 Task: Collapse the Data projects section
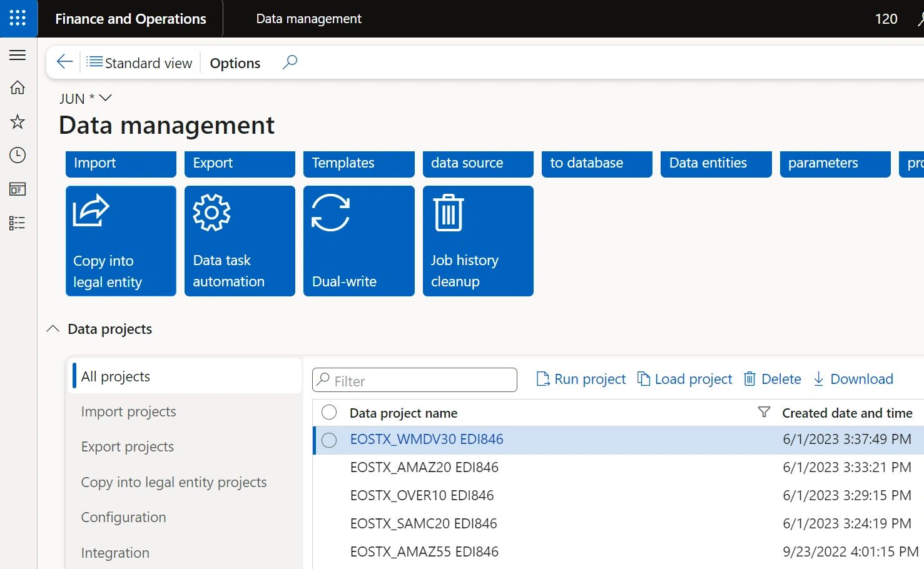coord(53,329)
